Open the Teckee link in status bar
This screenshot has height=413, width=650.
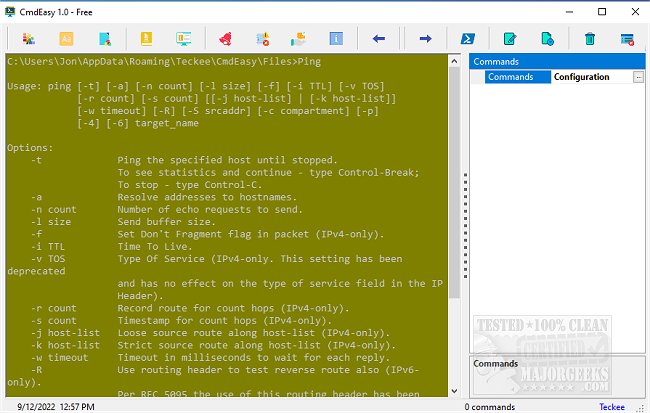pos(612,407)
